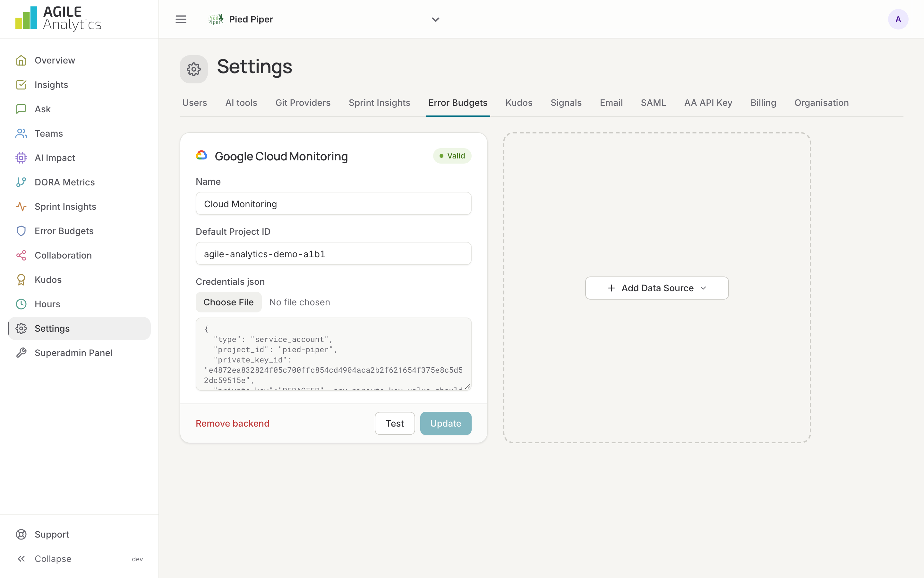Select the Ask chat bubble icon

tap(21, 109)
